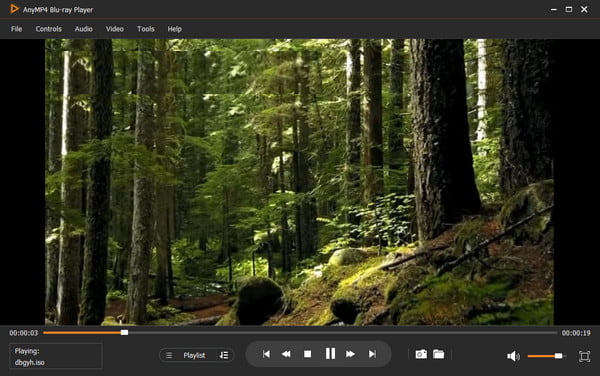Viewport: 600px width, 376px height.
Task: Change playlist sort order icon
Action: (x=224, y=355)
